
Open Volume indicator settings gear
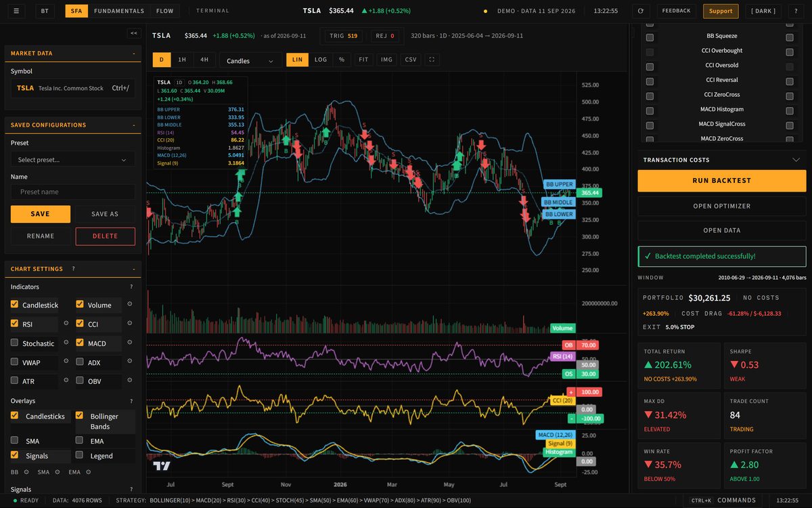(130, 305)
